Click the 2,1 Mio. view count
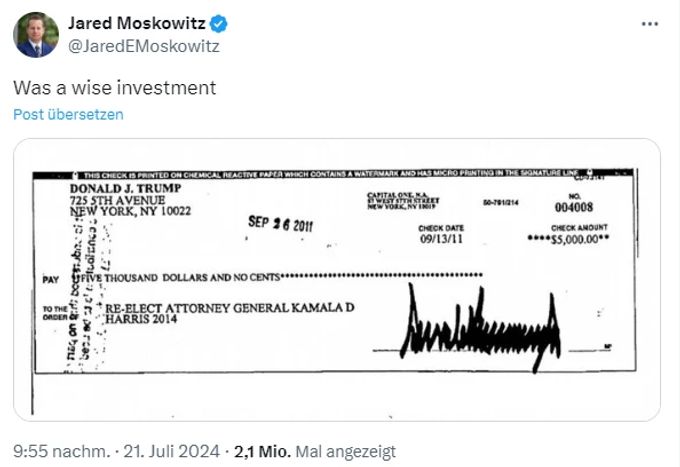Viewport: 680px width, 467px height. click(262, 451)
